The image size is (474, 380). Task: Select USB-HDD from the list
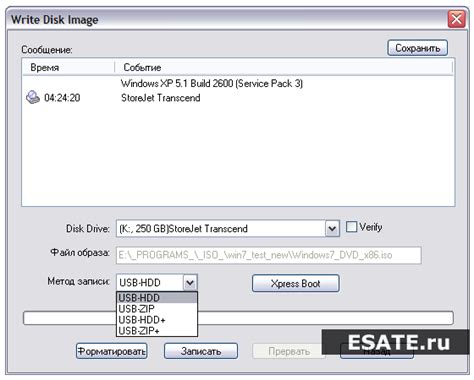pos(157,298)
